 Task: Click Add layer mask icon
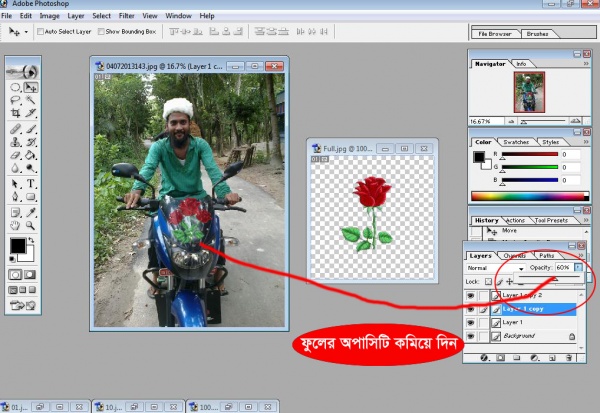500,358
